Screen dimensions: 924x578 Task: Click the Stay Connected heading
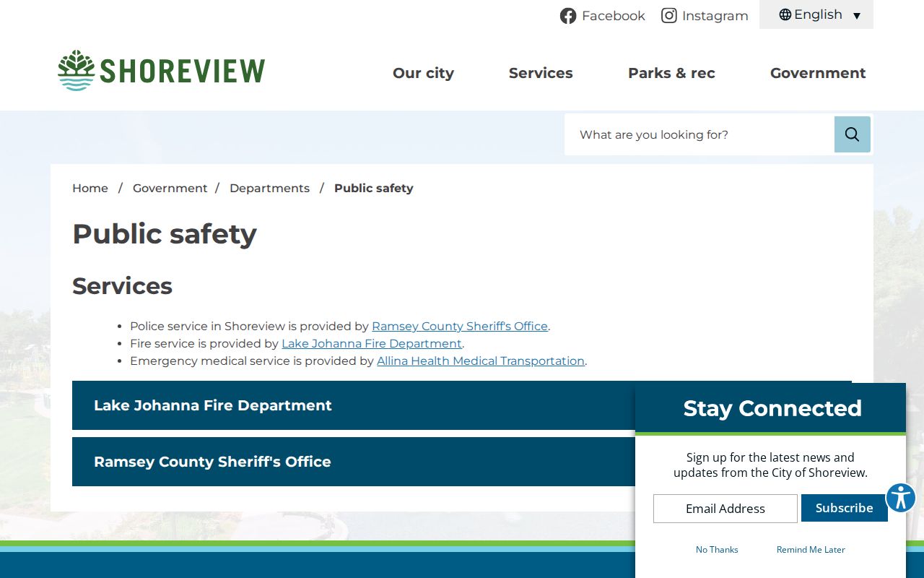772,408
